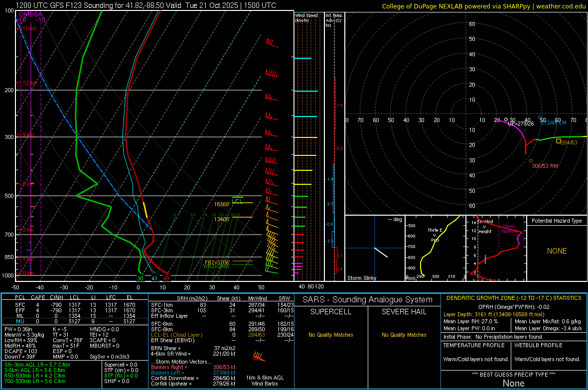Click 'SigSvr = 0 m3/s3'
Screen dimensions: 588x390
coord(110,357)
